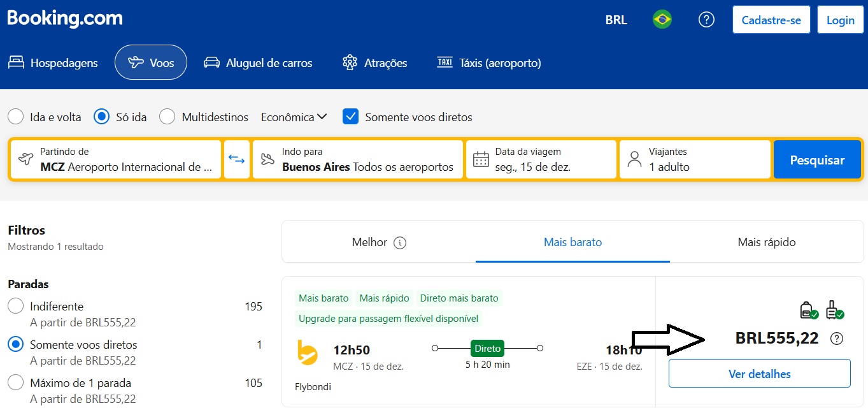This screenshot has width=868, height=415.
Task: Expand the Econômica cabin class dropdown
Action: pos(294,117)
